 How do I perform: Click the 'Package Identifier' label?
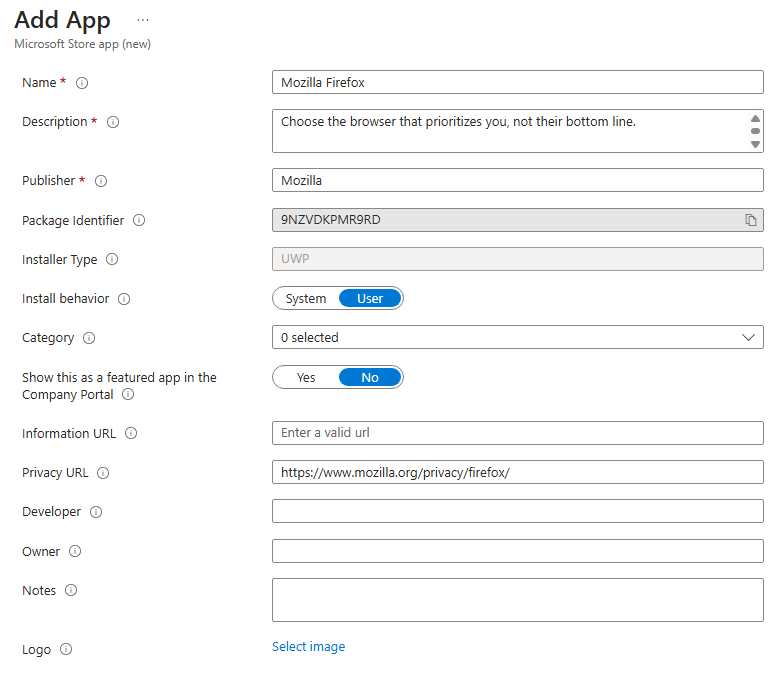pos(73,221)
